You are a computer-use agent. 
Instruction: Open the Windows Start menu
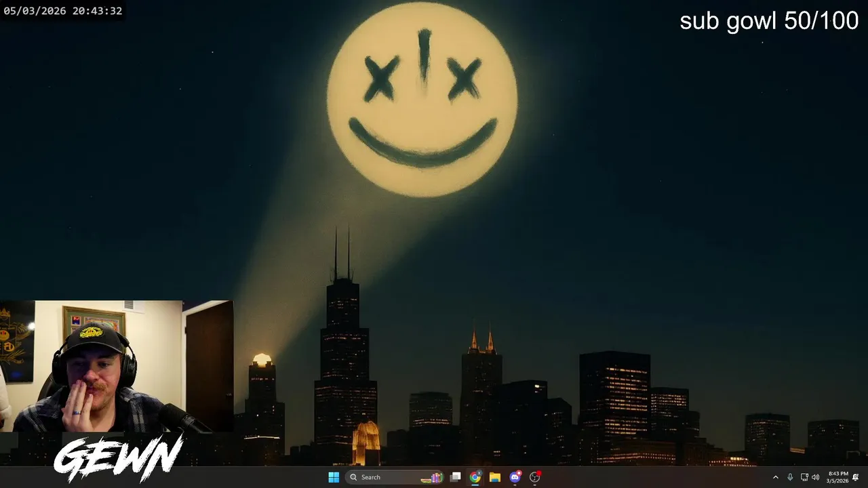click(x=334, y=477)
